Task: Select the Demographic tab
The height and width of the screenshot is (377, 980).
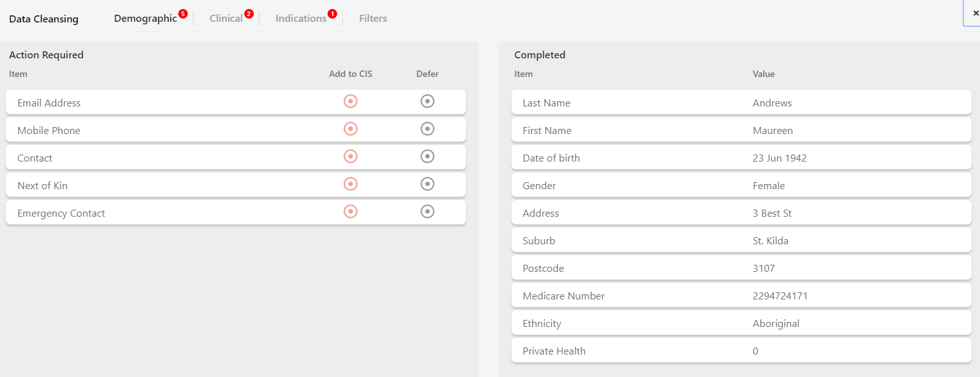Action: coord(145,19)
